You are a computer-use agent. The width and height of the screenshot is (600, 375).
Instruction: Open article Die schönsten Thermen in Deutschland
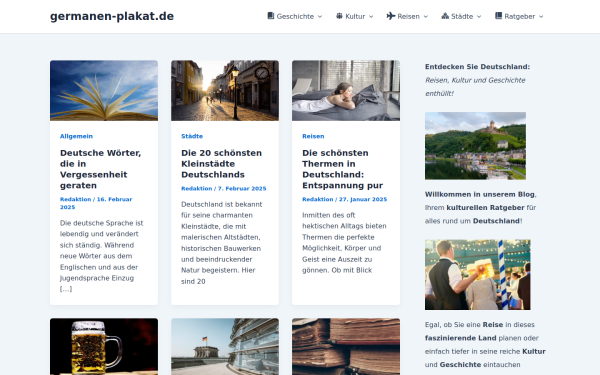click(x=342, y=169)
